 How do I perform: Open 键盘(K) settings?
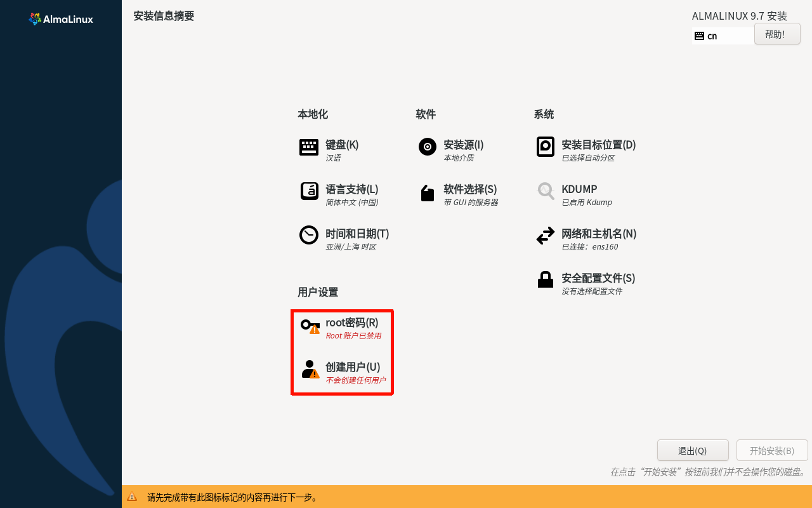click(342, 145)
